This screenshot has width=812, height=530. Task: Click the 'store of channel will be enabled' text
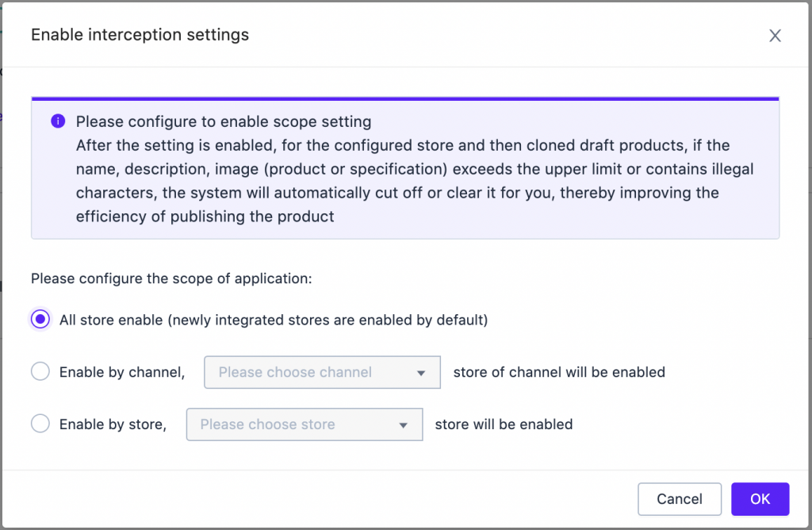(559, 372)
